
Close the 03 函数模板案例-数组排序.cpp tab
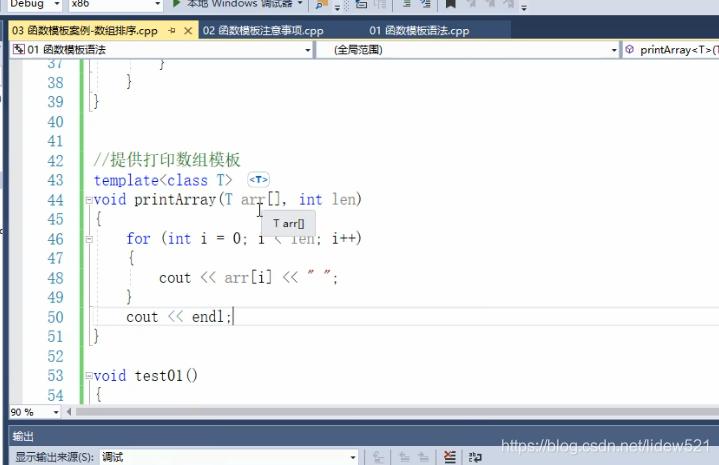[x=188, y=31]
